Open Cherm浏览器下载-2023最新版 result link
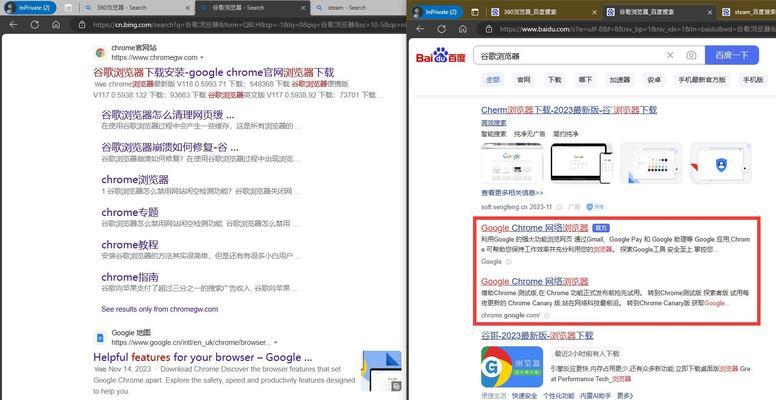This screenshot has width=776, height=400. 569,110
